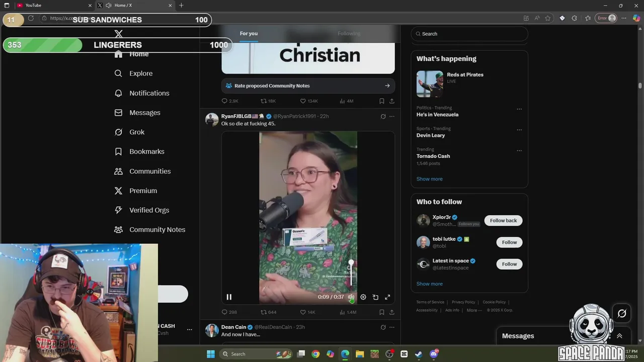Open video settings gear

point(363,297)
